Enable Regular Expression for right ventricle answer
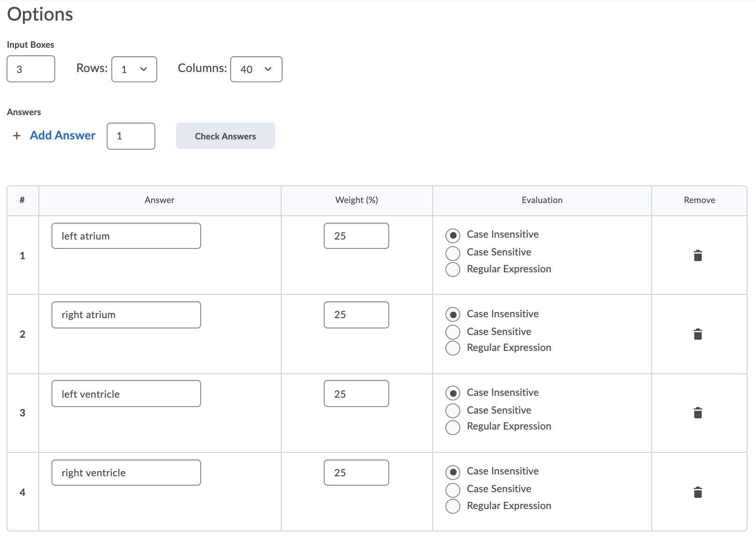The height and width of the screenshot is (539, 756). (x=453, y=506)
